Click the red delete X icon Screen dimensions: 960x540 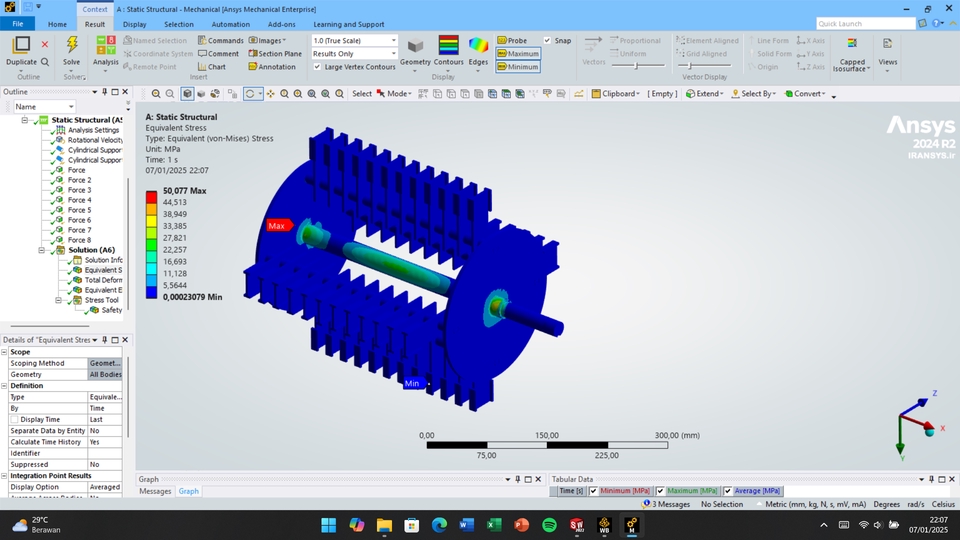click(x=45, y=44)
